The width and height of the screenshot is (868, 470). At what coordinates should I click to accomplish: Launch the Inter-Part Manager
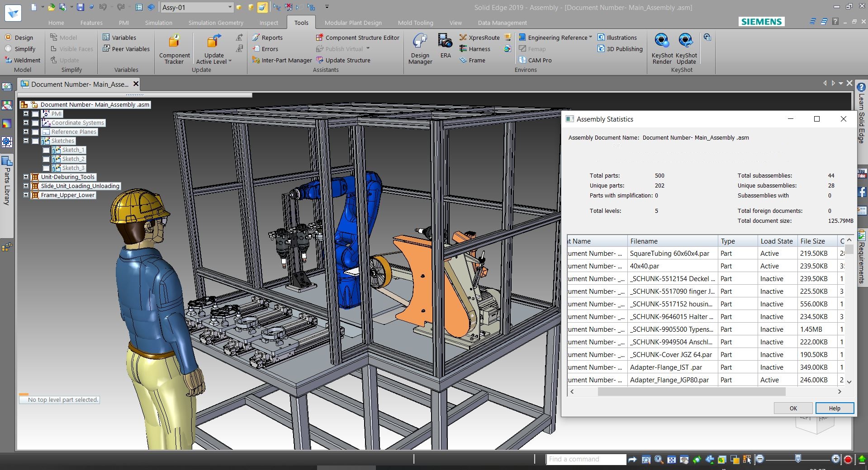(x=282, y=60)
